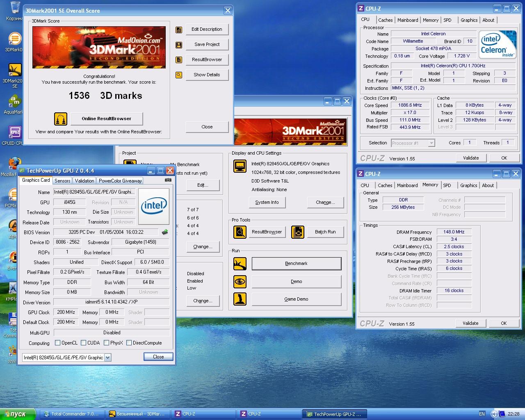Switch to Total Commander in taskbar

coord(72,414)
